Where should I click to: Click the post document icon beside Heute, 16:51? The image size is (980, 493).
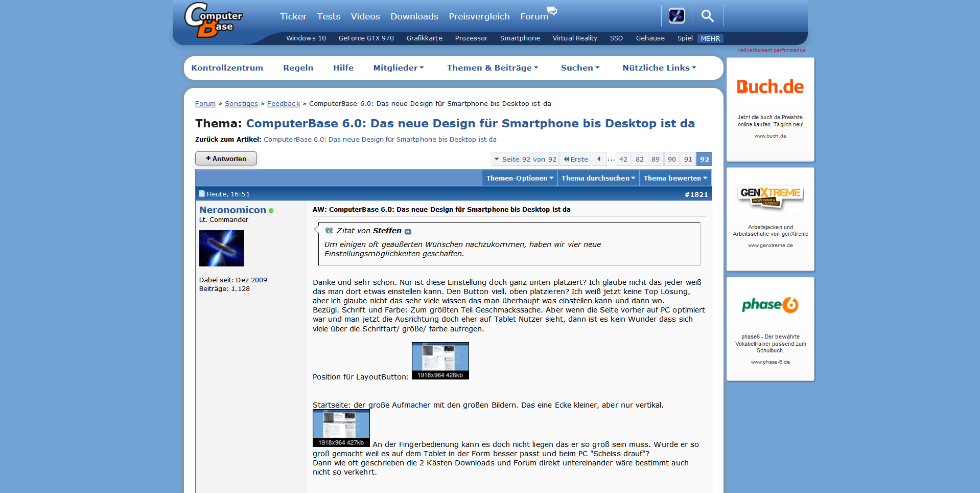click(x=202, y=194)
